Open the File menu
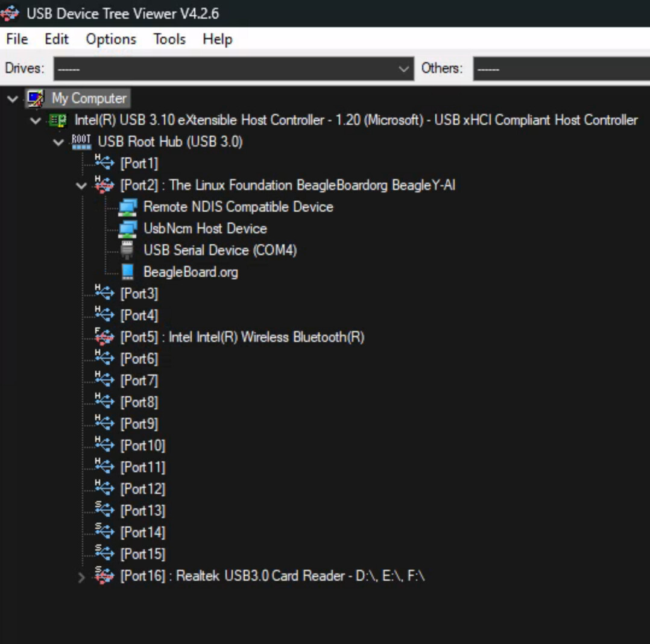The width and height of the screenshot is (650, 644). [17, 39]
